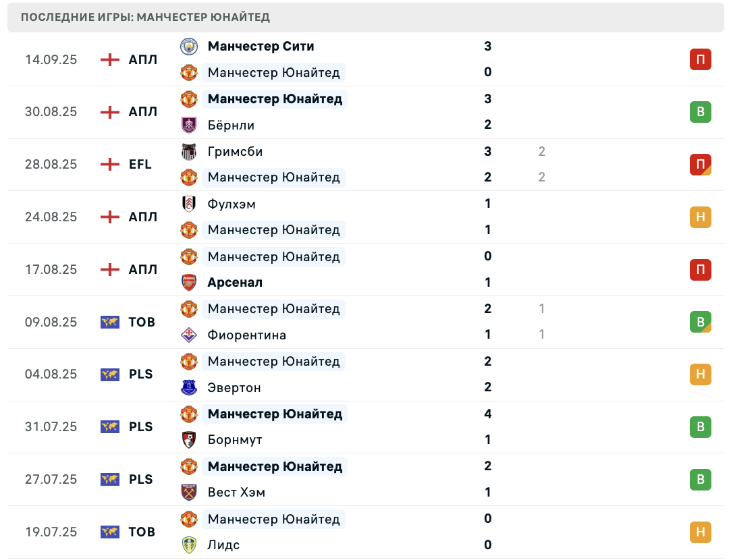Click the West Ham club crest icon
The width and height of the screenshot is (733, 560).
pyautogui.click(x=189, y=492)
